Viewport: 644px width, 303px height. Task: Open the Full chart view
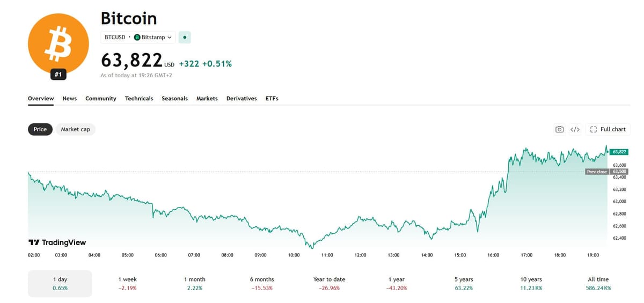[x=608, y=129]
